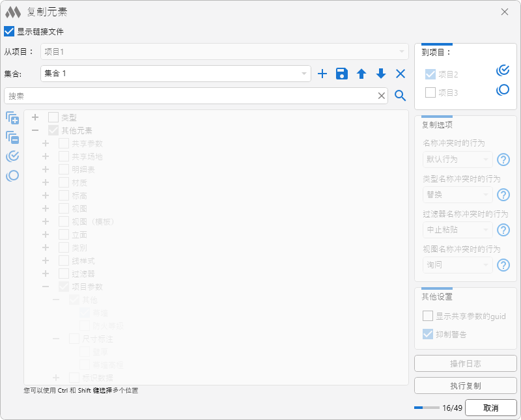Click the magnifier search icon
This screenshot has height=420, width=521.
[401, 96]
